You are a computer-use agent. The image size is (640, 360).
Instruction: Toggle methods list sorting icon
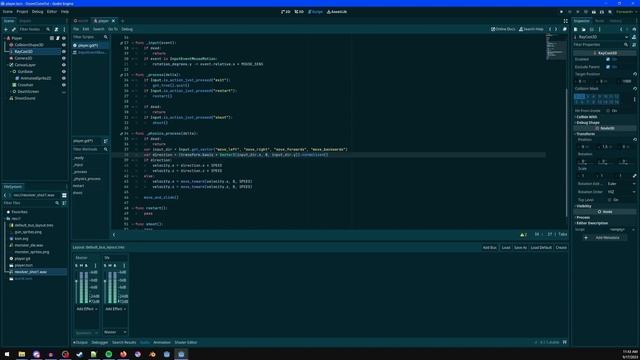pyautogui.click(x=105, y=141)
